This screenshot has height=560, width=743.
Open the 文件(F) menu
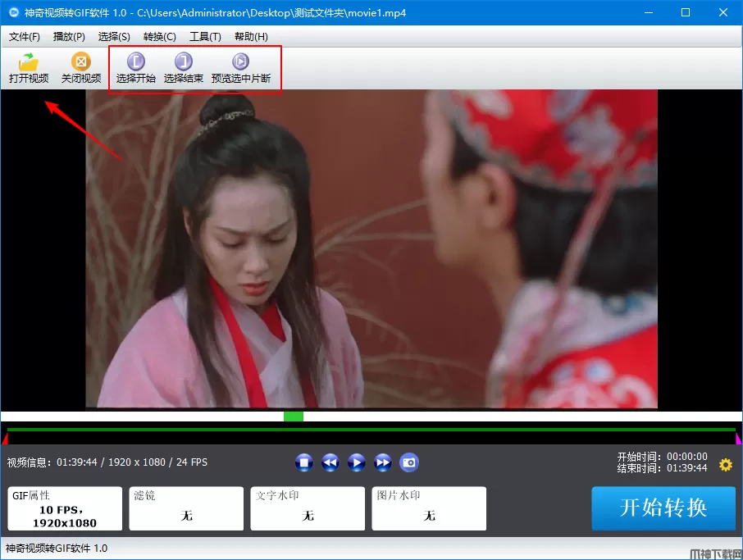click(x=24, y=36)
